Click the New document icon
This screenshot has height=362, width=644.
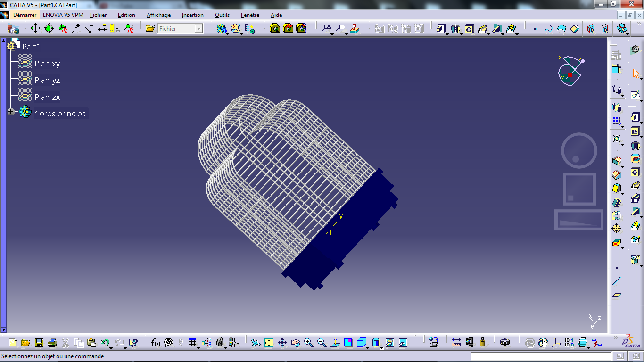click(x=13, y=343)
